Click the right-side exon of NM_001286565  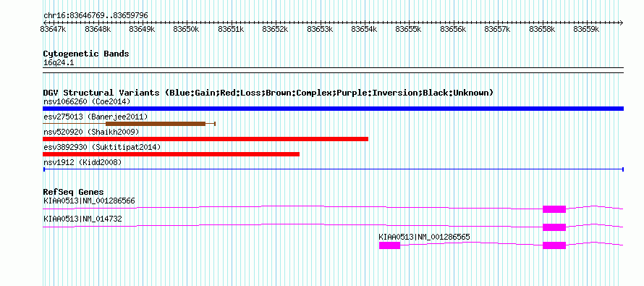tap(554, 245)
